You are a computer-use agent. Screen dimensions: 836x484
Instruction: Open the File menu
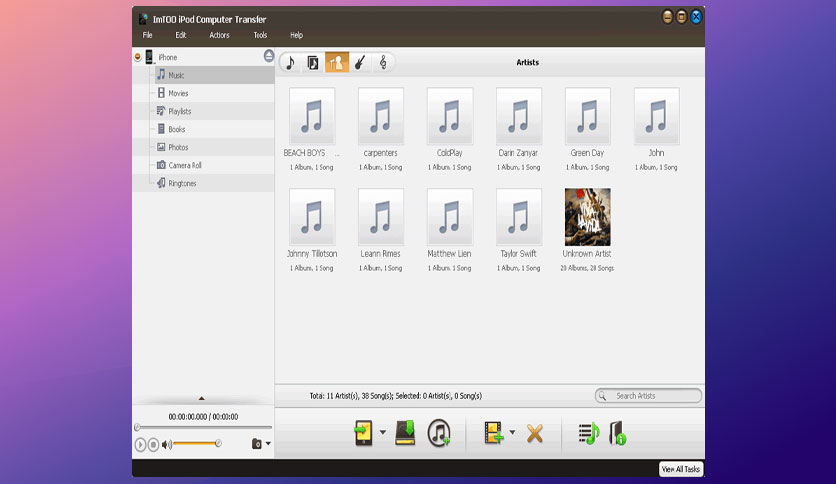(148, 35)
